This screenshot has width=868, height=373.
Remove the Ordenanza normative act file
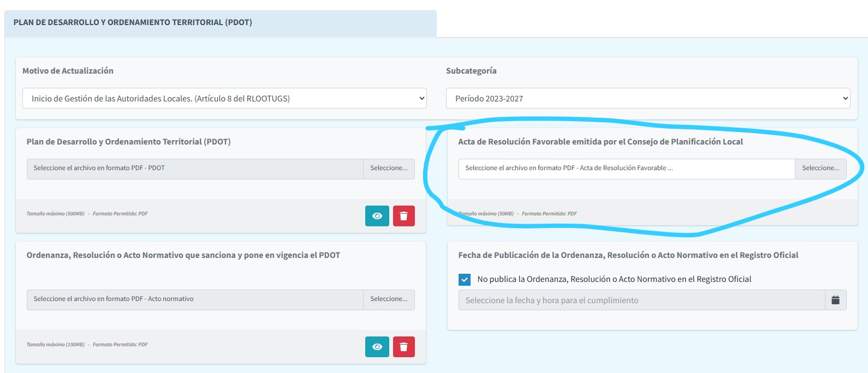(x=403, y=347)
